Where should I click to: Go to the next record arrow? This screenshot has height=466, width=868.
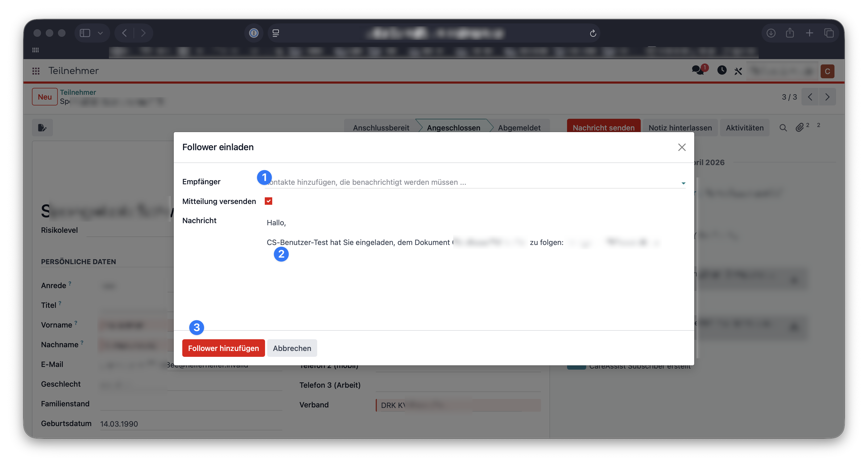click(827, 97)
